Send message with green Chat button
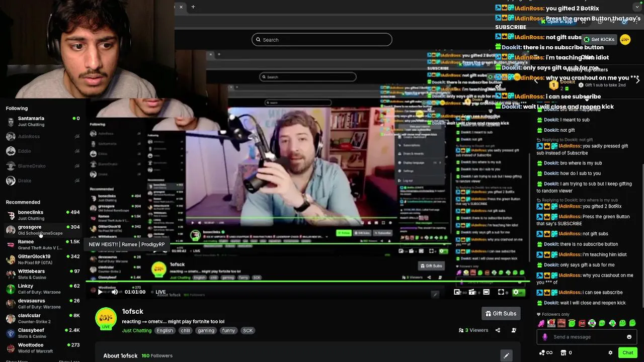 pos(628,352)
